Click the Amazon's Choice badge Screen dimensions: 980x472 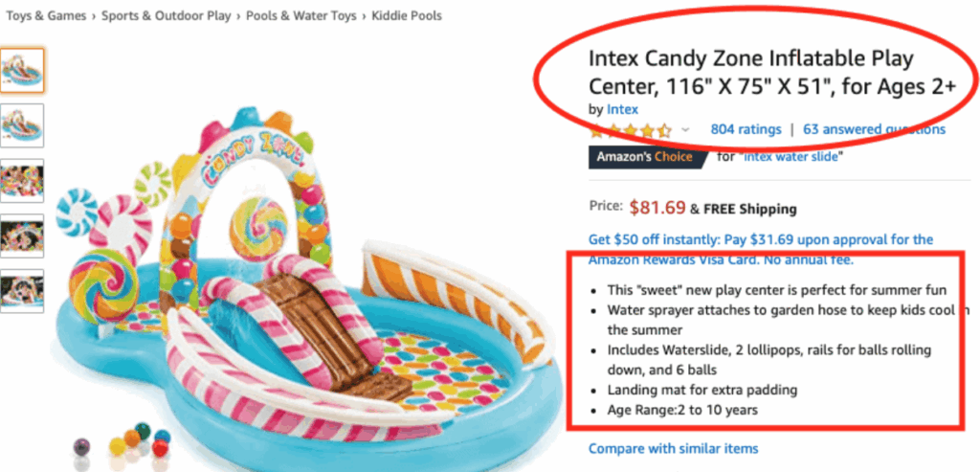(x=646, y=157)
